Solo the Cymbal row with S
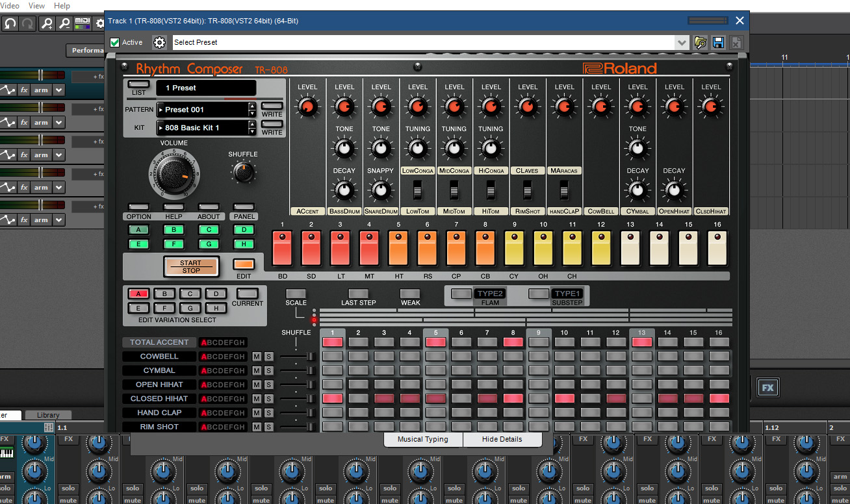This screenshot has width=850, height=504. (x=268, y=370)
